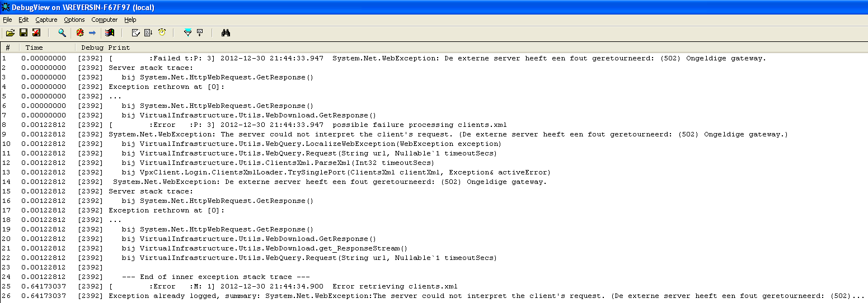868x303 pixels.
Task: Click the Find binoculars icon
Action: click(226, 33)
